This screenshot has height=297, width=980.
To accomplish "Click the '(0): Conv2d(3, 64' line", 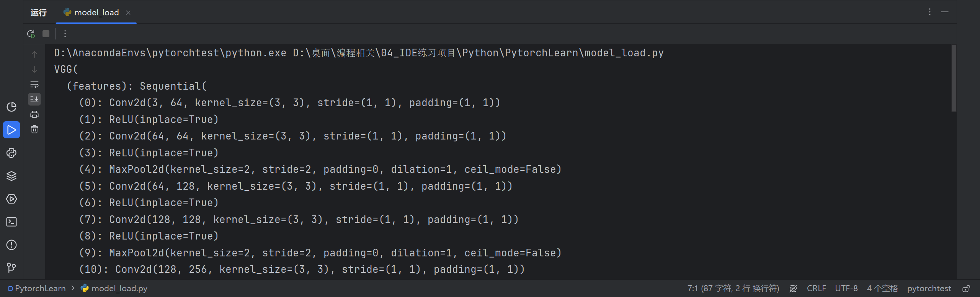I will coord(289,103).
